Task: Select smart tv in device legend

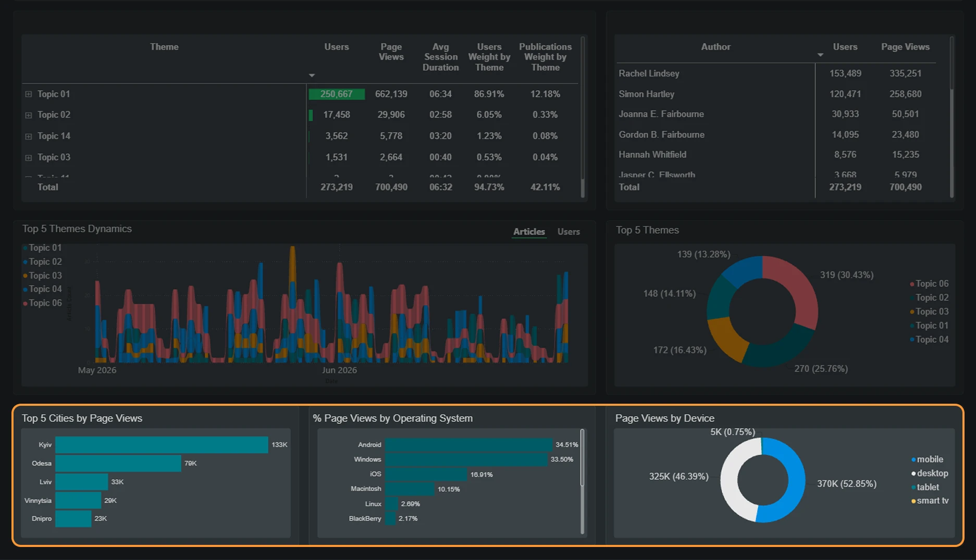Action: 930,501
